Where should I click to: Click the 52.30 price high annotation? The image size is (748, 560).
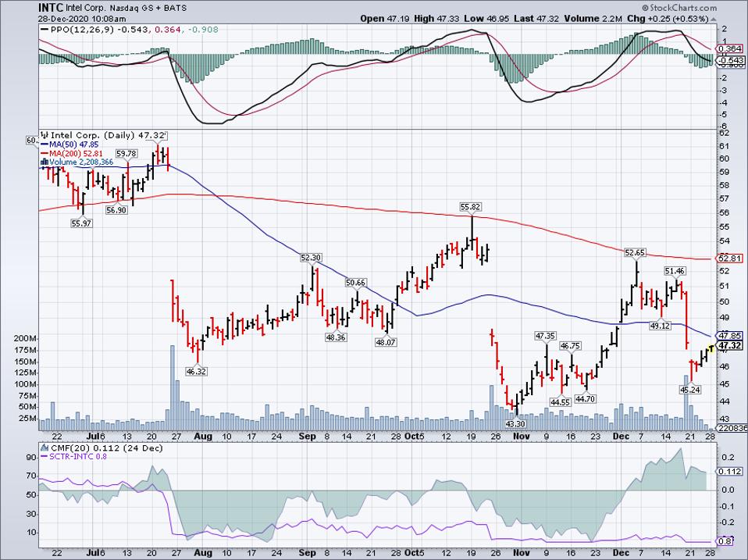[311, 258]
